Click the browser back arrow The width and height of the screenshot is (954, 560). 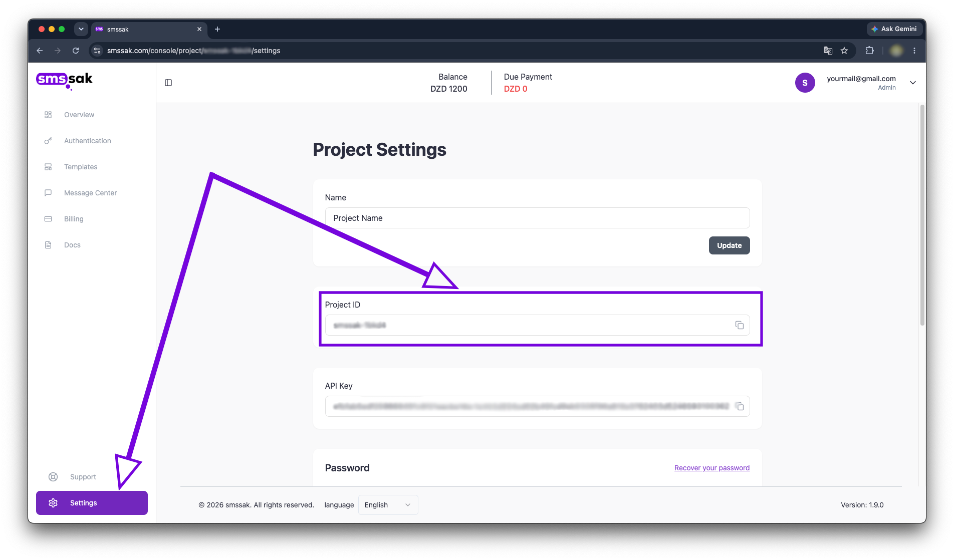point(40,51)
